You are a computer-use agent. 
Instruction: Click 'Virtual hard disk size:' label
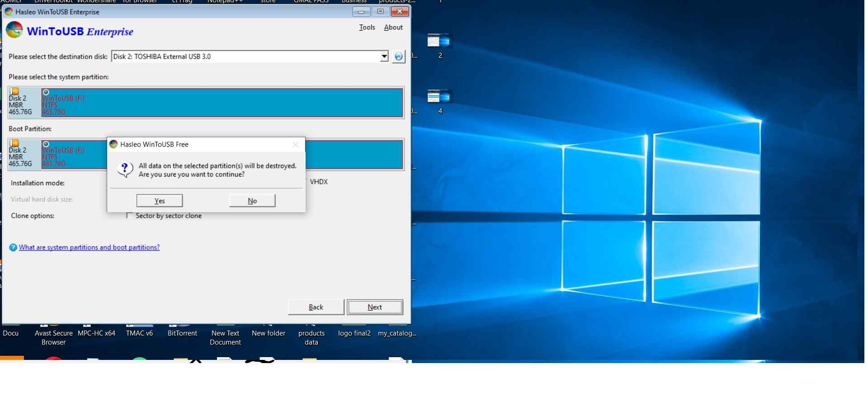coord(42,199)
